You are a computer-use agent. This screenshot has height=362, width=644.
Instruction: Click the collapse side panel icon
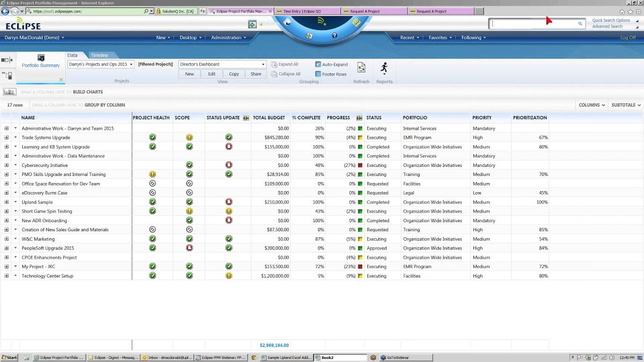[x=7, y=60]
